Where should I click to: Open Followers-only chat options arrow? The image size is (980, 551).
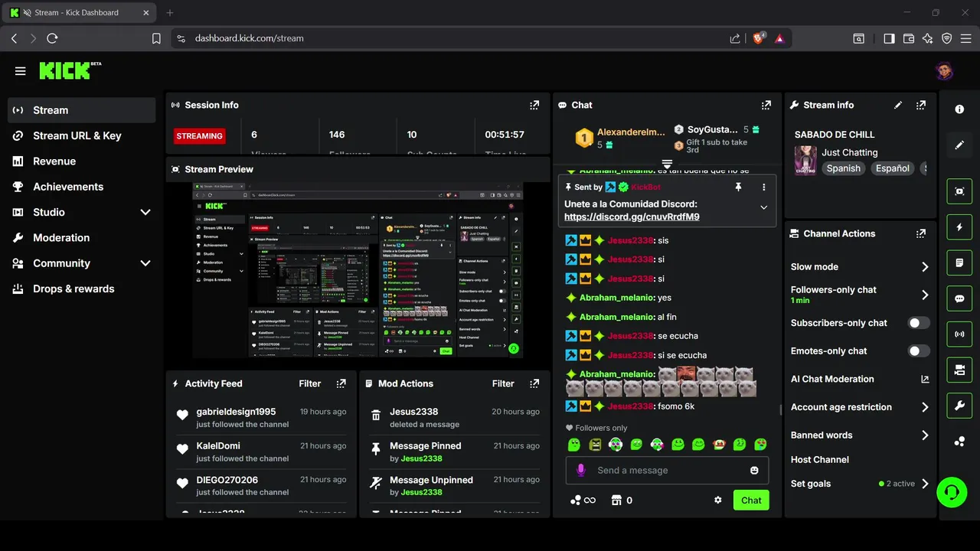[x=925, y=295]
